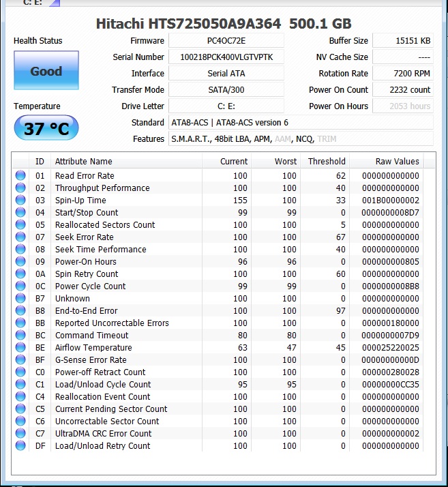448x487 pixels.
Task: Select raw value 000000280028
Action: click(x=390, y=372)
